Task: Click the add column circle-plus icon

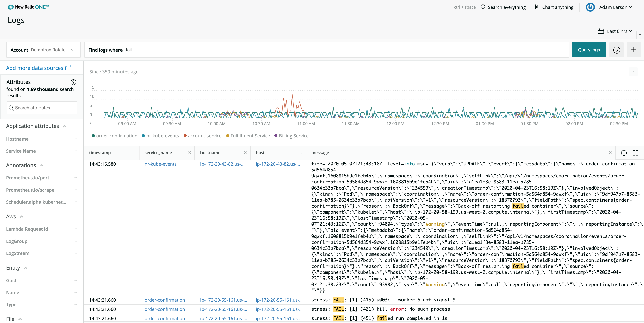Action: (x=624, y=153)
